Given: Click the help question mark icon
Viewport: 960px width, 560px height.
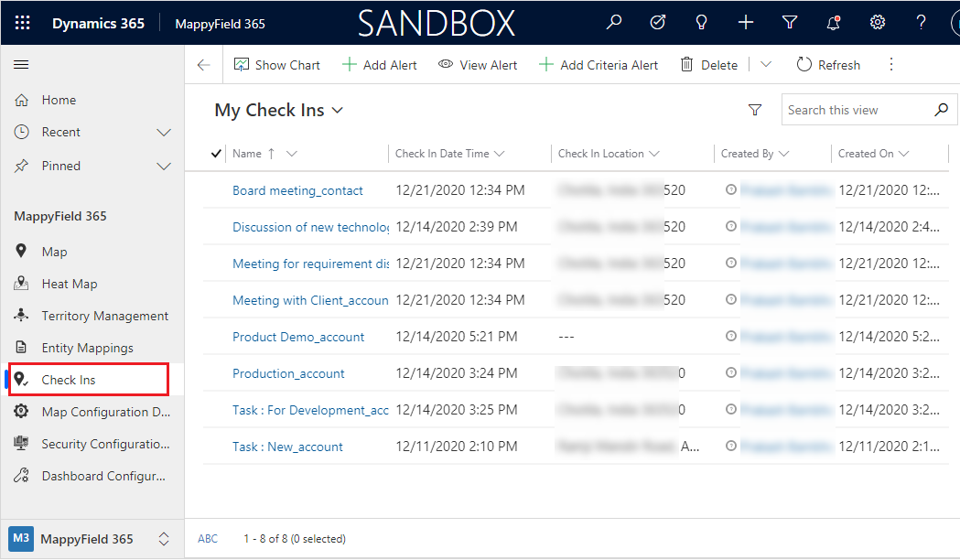Looking at the screenshot, I should click(921, 23).
